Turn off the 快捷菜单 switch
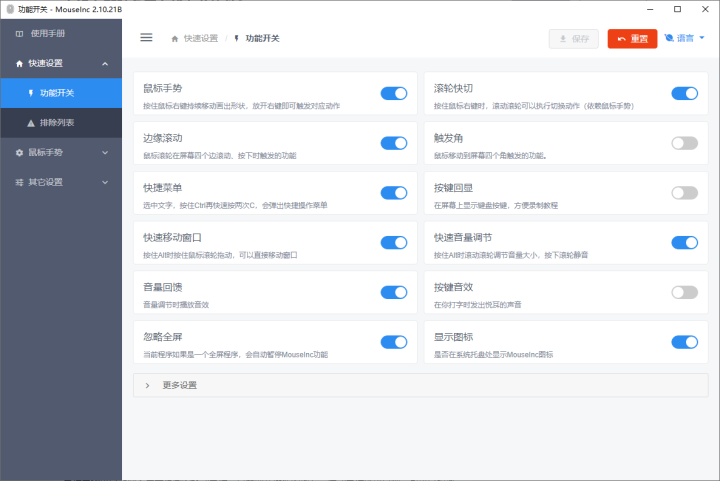 pos(394,193)
